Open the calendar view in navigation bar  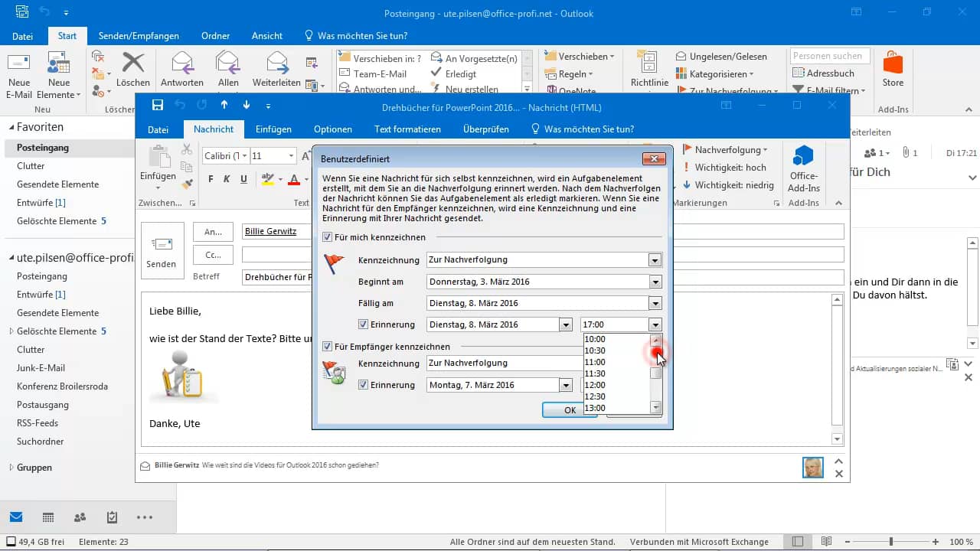pyautogui.click(x=48, y=517)
